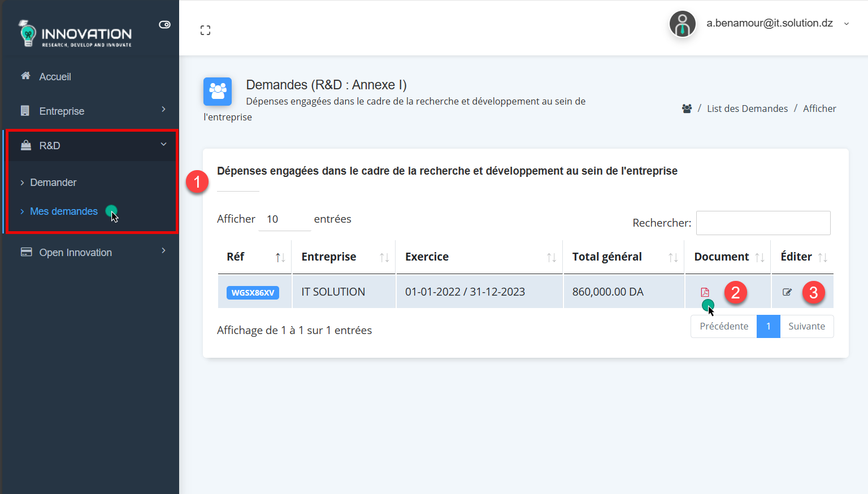Toggle sorting on the Total général column
868x494 pixels.
click(x=673, y=256)
